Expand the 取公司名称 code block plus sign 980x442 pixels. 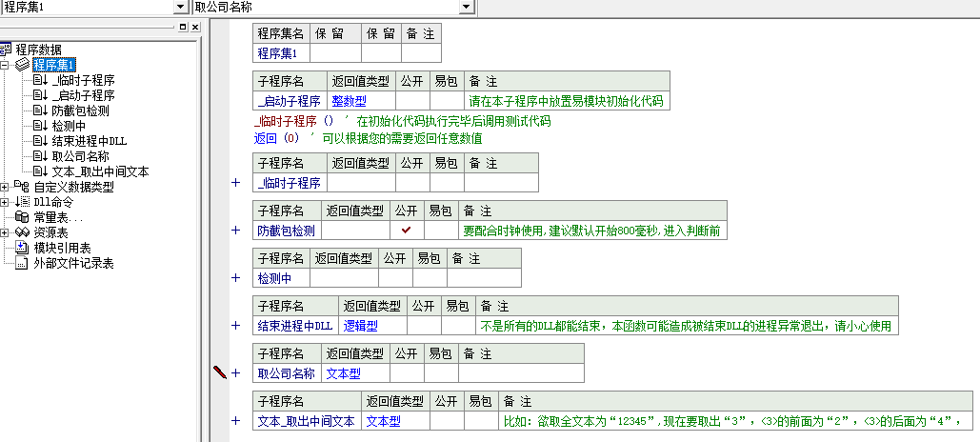(235, 373)
